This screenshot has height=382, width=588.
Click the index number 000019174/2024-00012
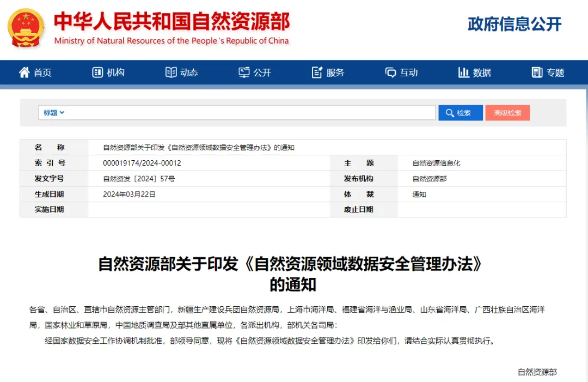pos(142,163)
